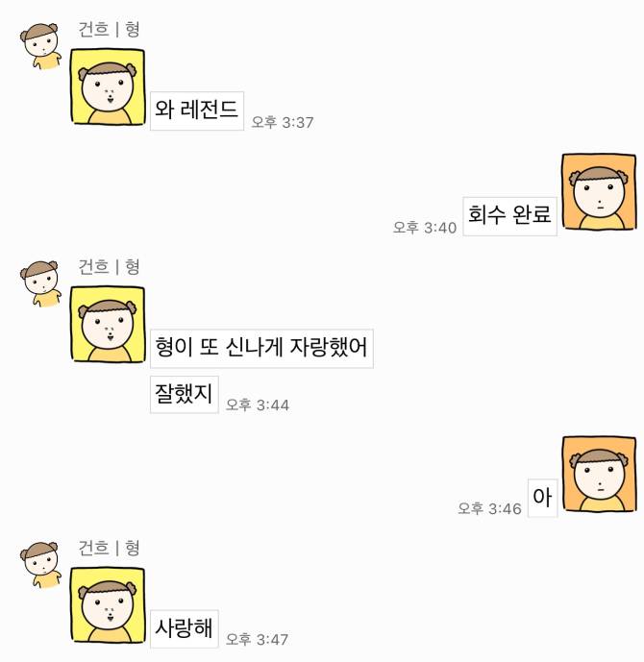Select the '회수 완료' message bubble
Viewport: 644px width, 662px height.
(509, 216)
